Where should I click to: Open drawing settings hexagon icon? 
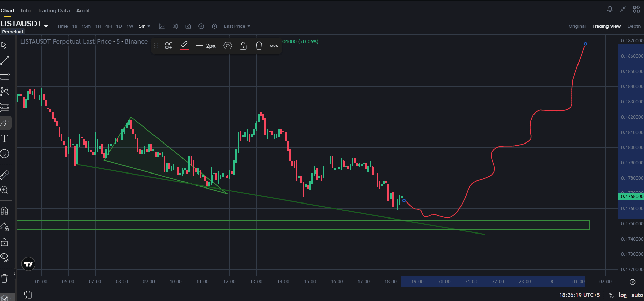coord(228,46)
